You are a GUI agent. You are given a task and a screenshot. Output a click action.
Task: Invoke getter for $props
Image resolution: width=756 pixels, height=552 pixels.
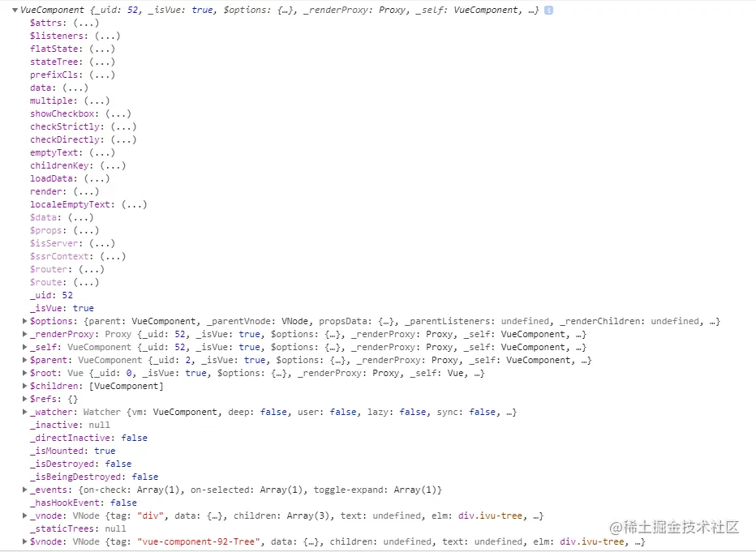click(86, 231)
